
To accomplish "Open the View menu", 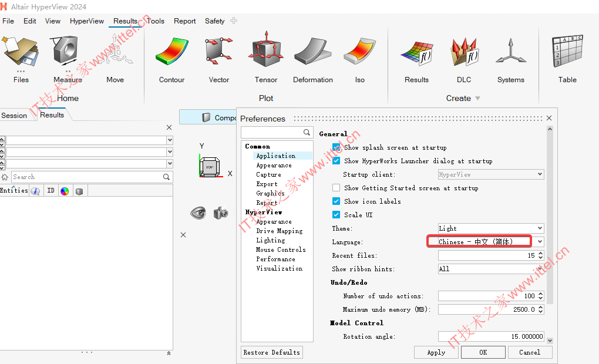I will [53, 21].
